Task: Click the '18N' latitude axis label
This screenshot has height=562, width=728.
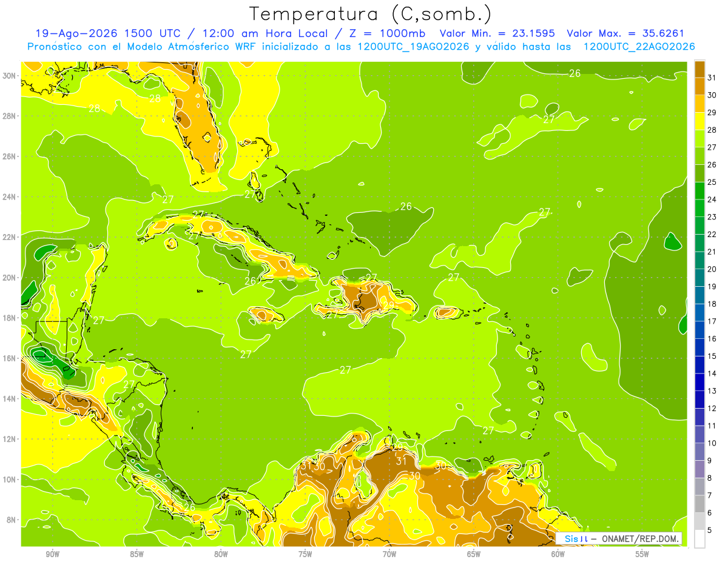Action: click(10, 318)
